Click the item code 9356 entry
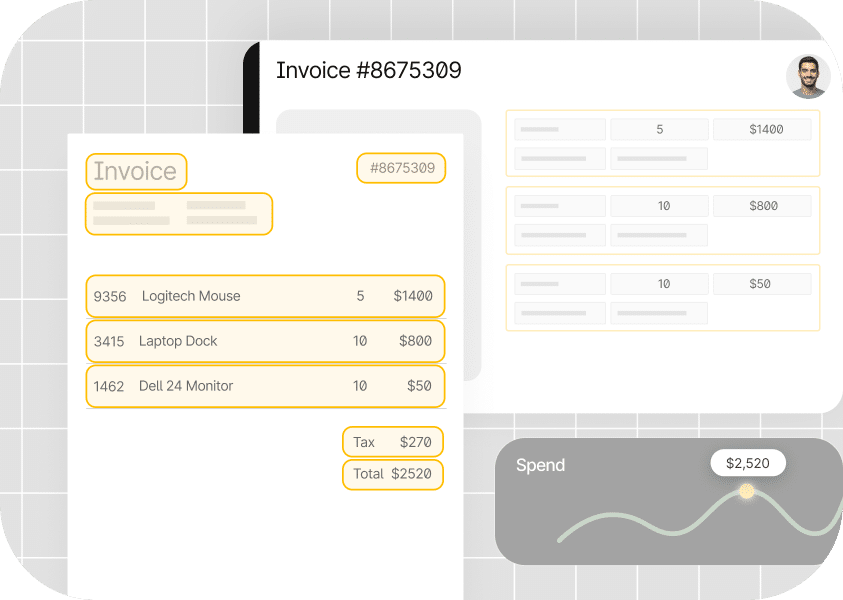This screenshot has width=843, height=600. [108, 296]
